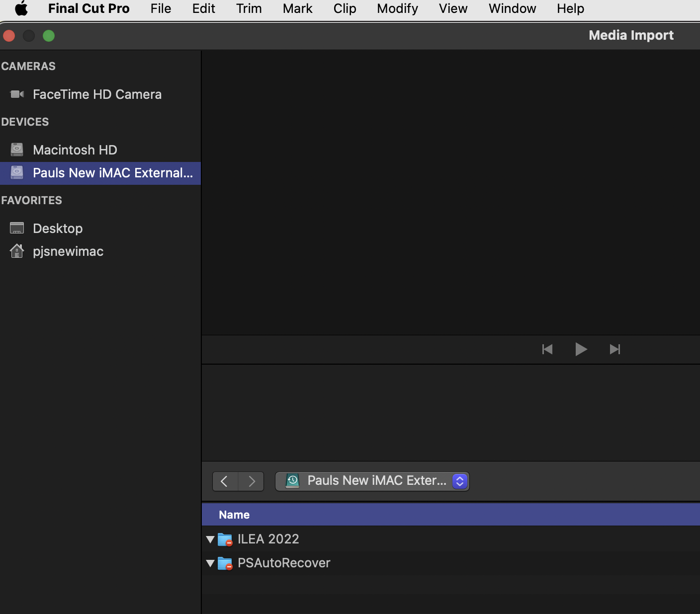Open the View menu
The image size is (700, 614).
click(453, 8)
